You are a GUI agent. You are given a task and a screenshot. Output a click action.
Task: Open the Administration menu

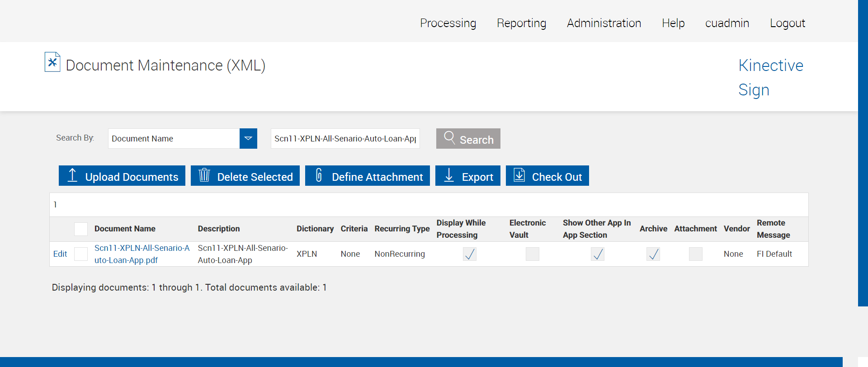[x=604, y=23]
